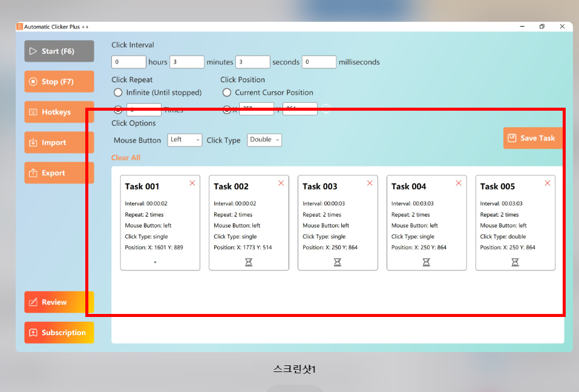This screenshot has height=392, width=579.
Task: Click the hourglass icon on Task 003
Action: (338, 262)
